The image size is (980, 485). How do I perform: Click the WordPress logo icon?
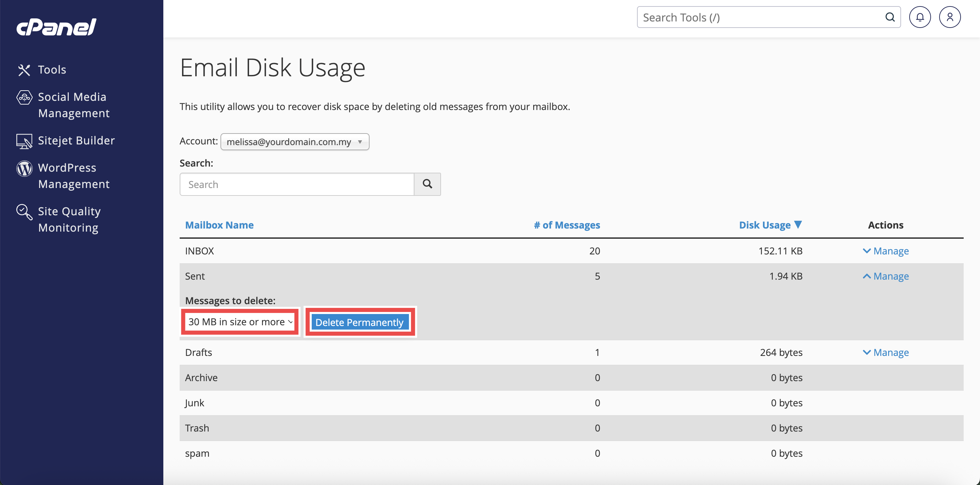point(24,168)
